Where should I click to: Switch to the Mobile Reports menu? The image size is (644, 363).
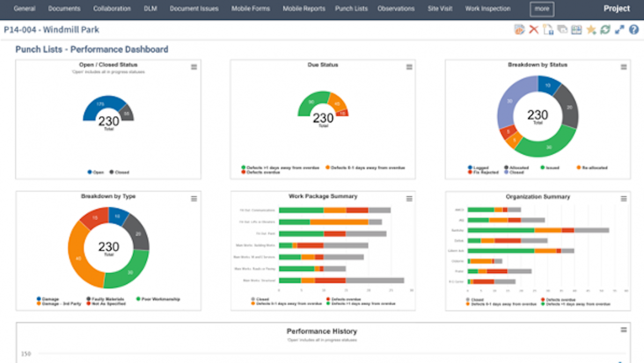point(304,9)
